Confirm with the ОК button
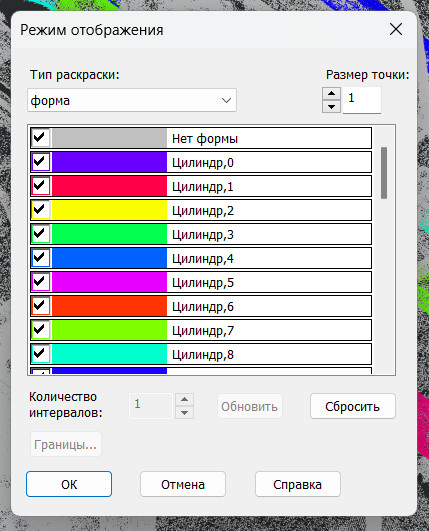This screenshot has width=429, height=531. (69, 484)
